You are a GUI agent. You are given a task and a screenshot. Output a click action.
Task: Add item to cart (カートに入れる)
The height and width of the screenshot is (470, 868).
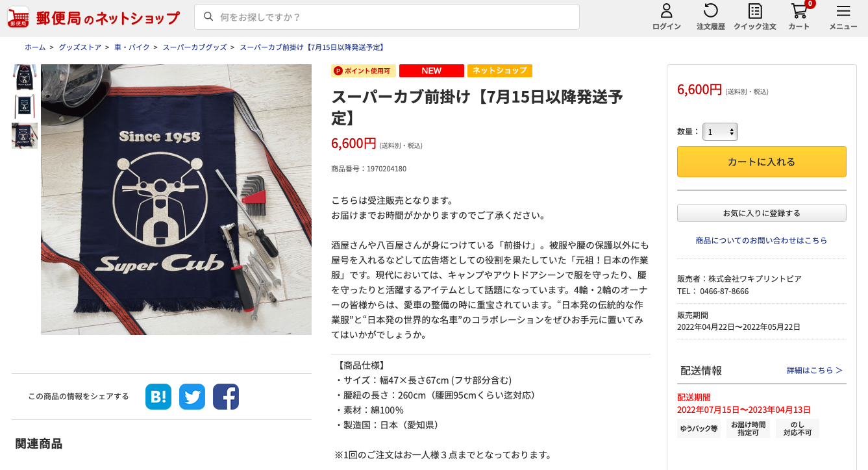click(762, 162)
